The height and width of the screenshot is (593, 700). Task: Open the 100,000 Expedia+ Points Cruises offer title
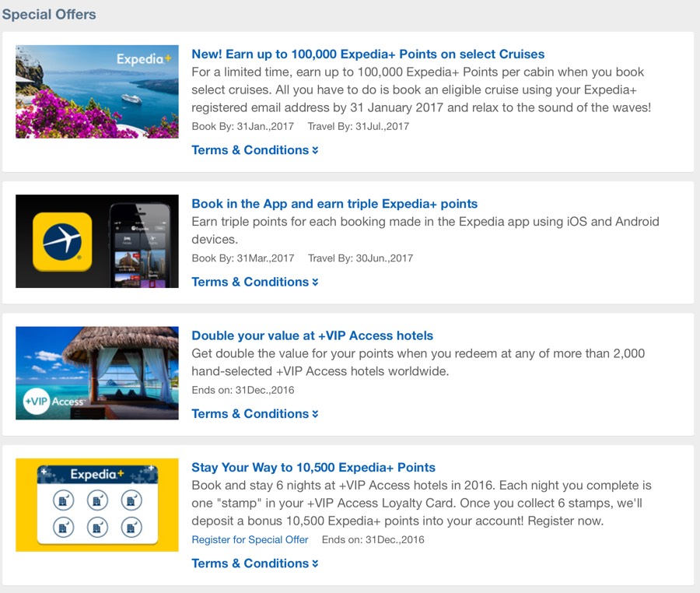point(368,54)
